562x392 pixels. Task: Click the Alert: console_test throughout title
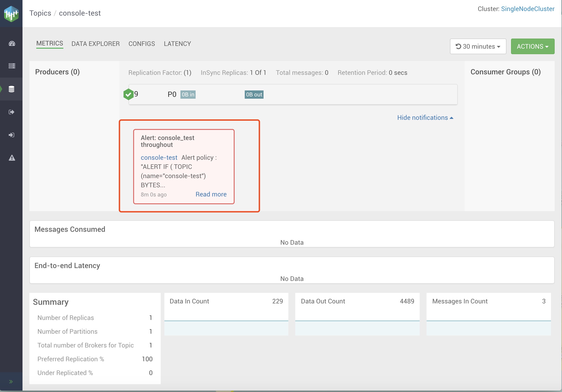click(x=167, y=141)
